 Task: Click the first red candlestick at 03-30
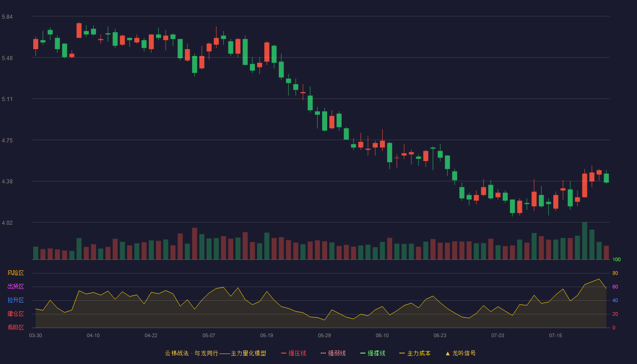pos(35,44)
